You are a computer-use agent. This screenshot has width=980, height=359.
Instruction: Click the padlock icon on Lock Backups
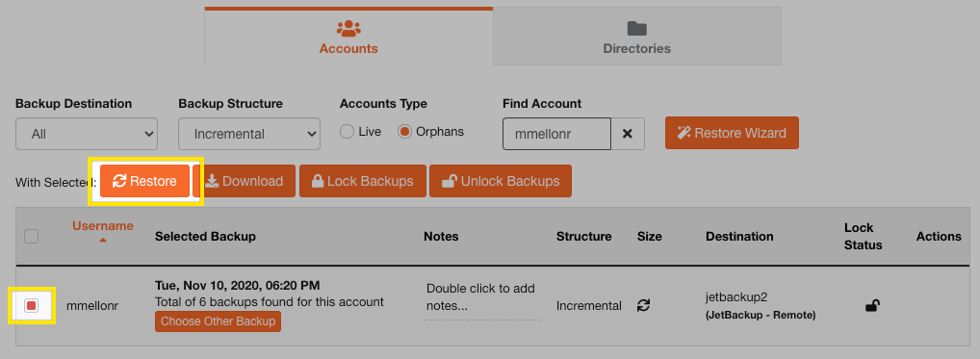pos(318,181)
